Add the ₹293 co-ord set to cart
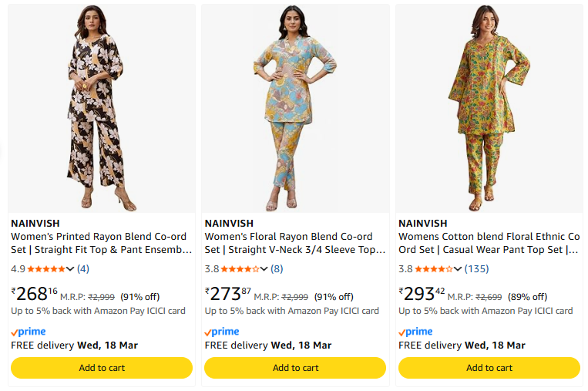 pos(489,368)
